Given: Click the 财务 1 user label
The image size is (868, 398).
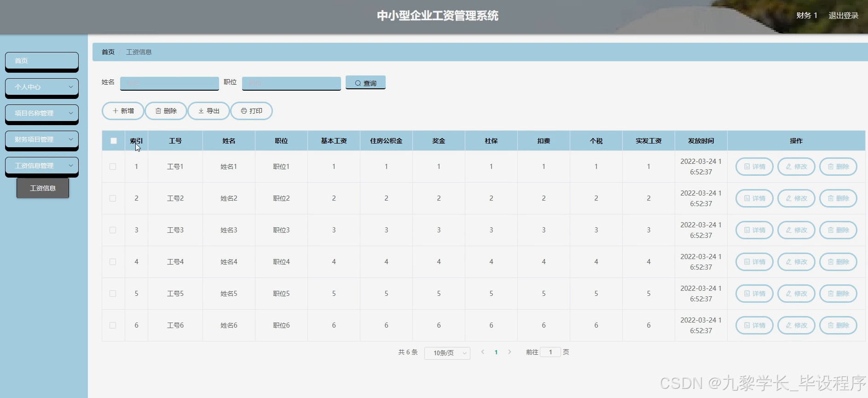Looking at the screenshot, I should (807, 15).
